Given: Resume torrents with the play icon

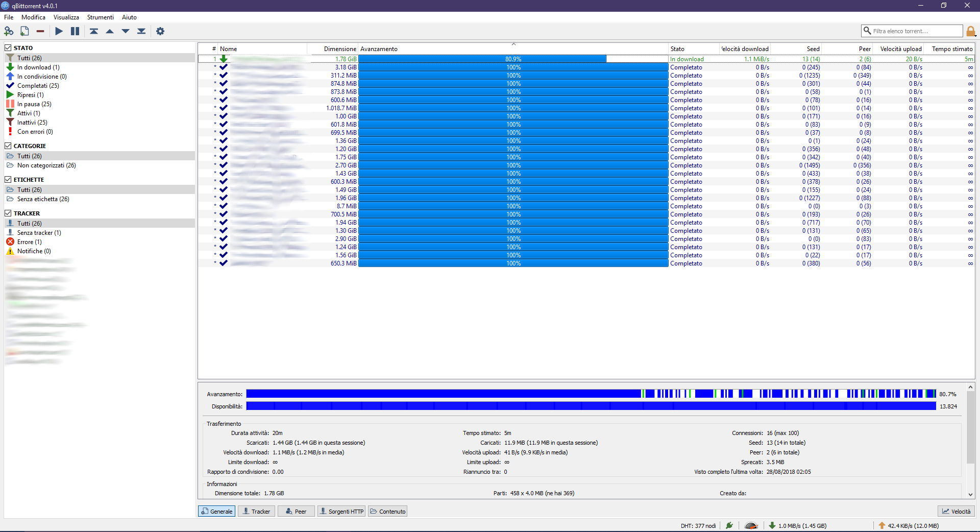Looking at the screenshot, I should pyautogui.click(x=59, y=31).
